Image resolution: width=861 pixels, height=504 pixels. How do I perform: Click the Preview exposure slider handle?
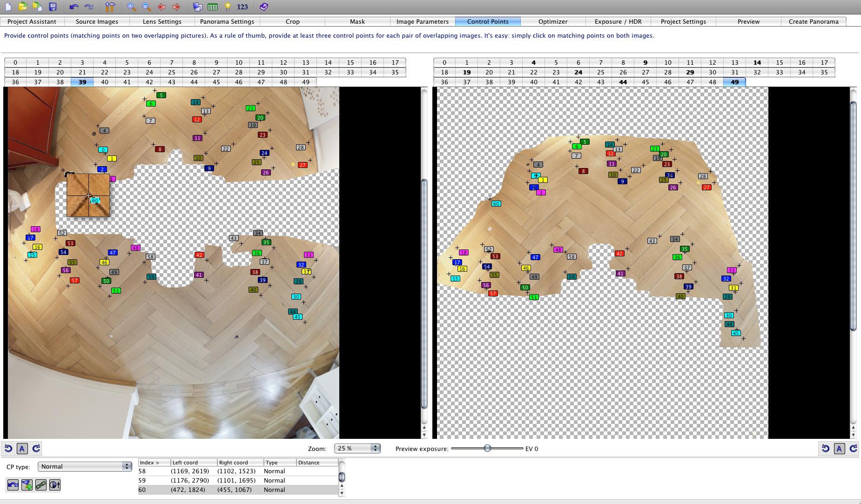coord(487,448)
